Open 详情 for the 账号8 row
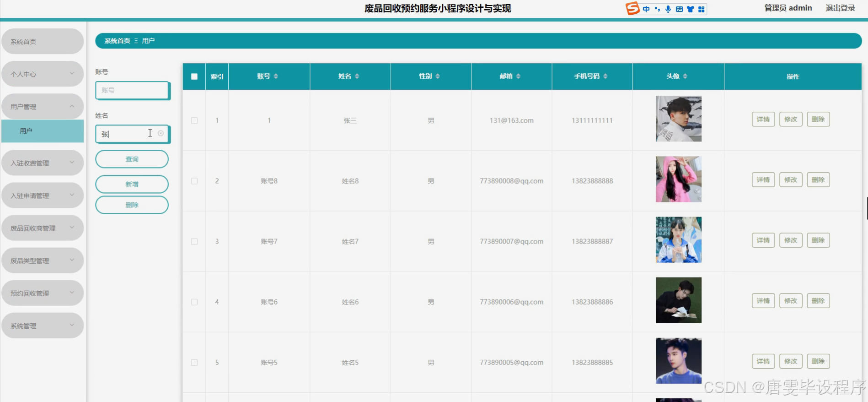The image size is (868, 402). click(763, 179)
